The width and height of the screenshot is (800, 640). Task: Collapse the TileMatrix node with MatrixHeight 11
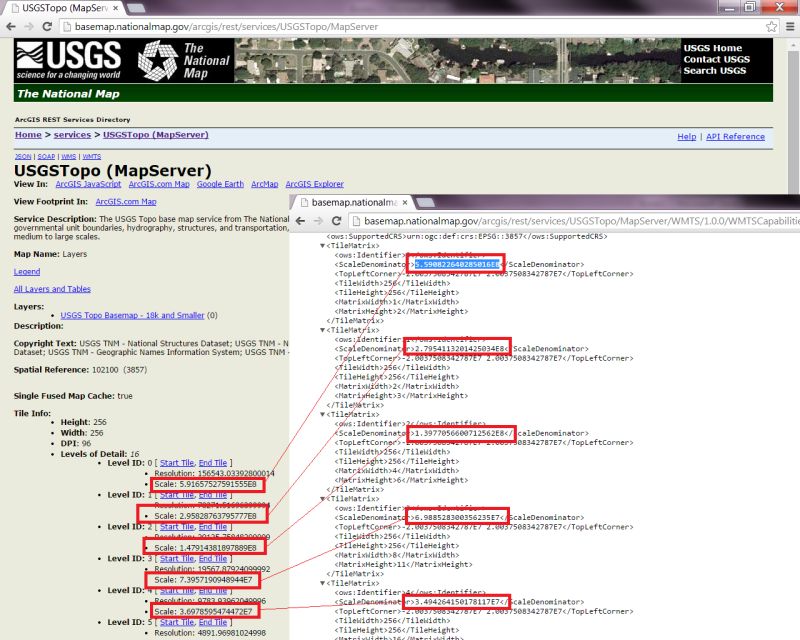click(322, 499)
